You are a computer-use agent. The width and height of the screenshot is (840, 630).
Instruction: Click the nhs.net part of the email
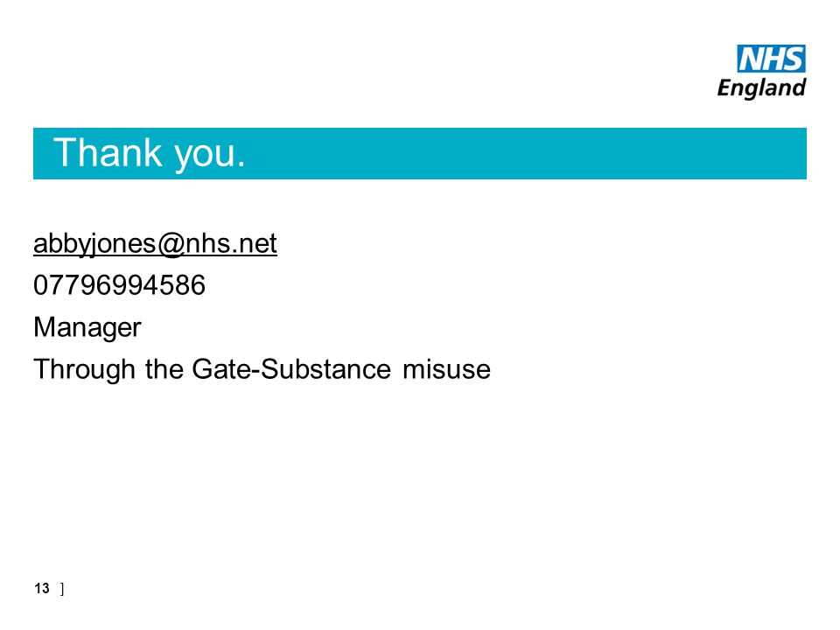[231, 243]
